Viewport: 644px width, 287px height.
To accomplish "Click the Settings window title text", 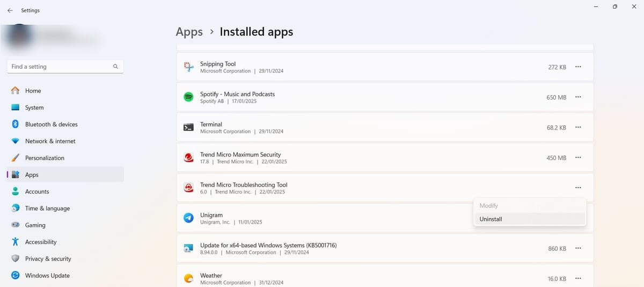I will coord(30,10).
